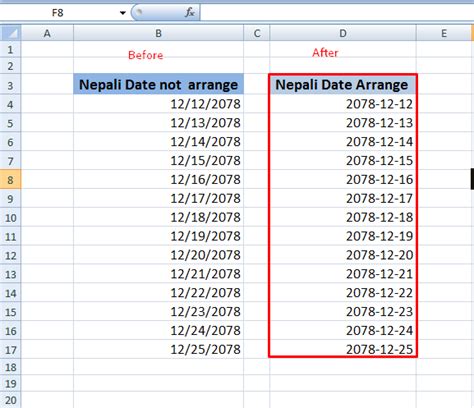Select cell containing 2078-12-25

[x=343, y=349]
